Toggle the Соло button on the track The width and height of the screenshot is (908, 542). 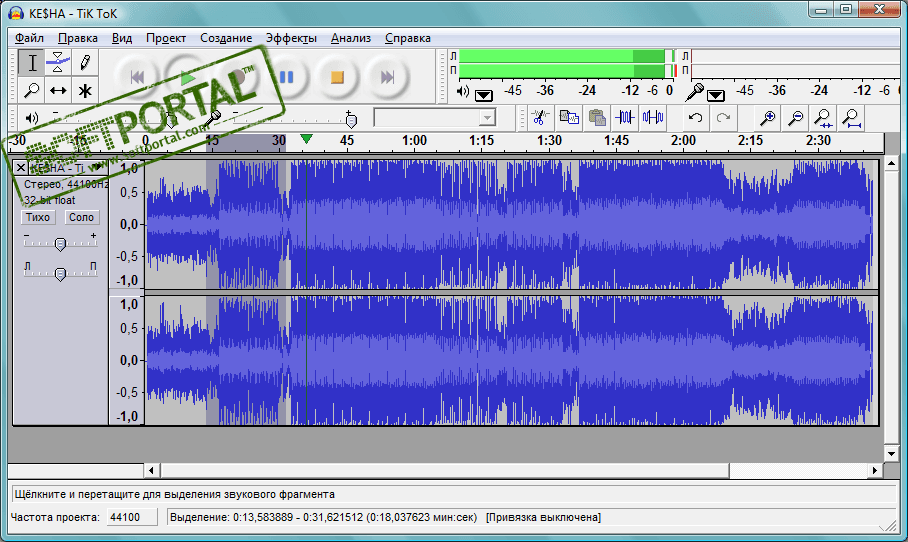click(x=81, y=217)
